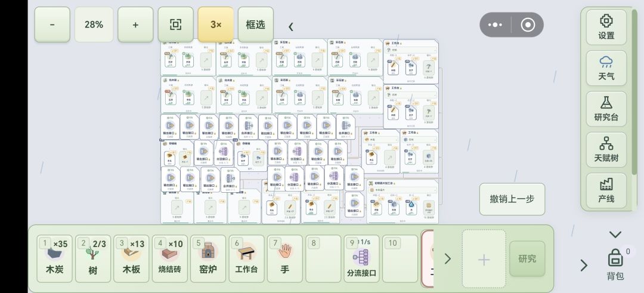Select hotbar slot 9 分流接口

(361, 258)
